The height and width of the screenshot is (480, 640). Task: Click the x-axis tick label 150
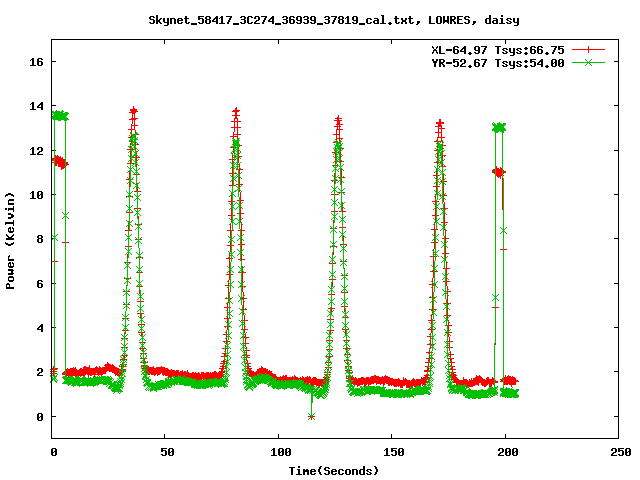click(x=394, y=452)
